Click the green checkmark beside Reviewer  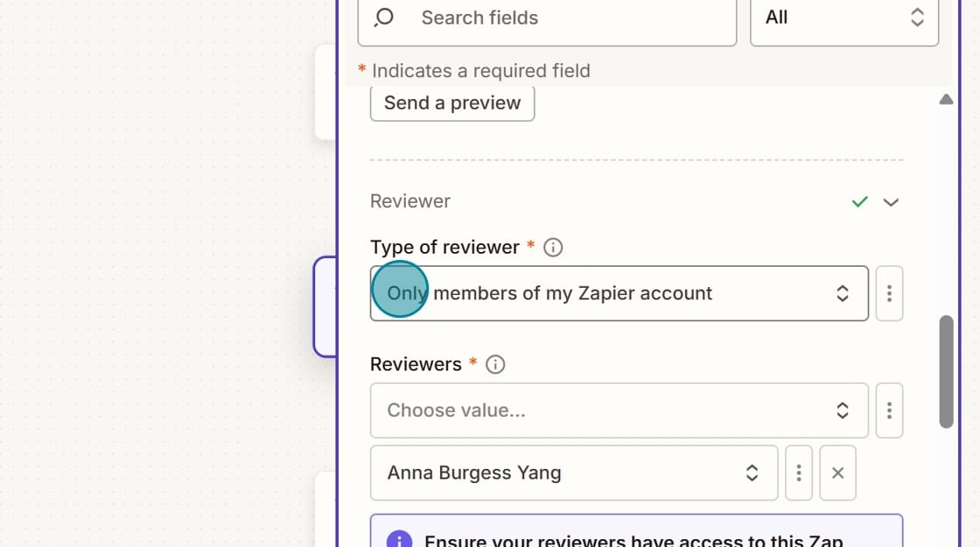tap(859, 201)
